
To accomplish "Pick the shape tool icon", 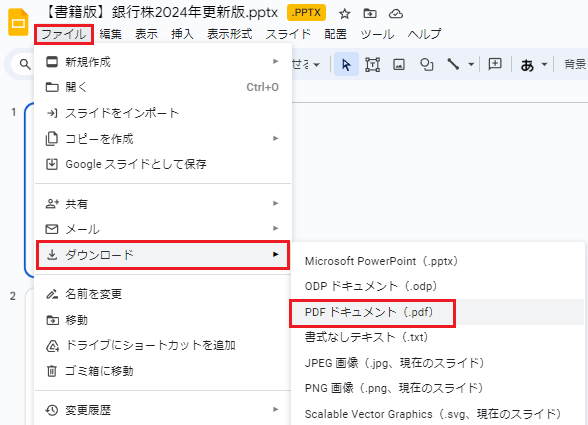I will (426, 65).
